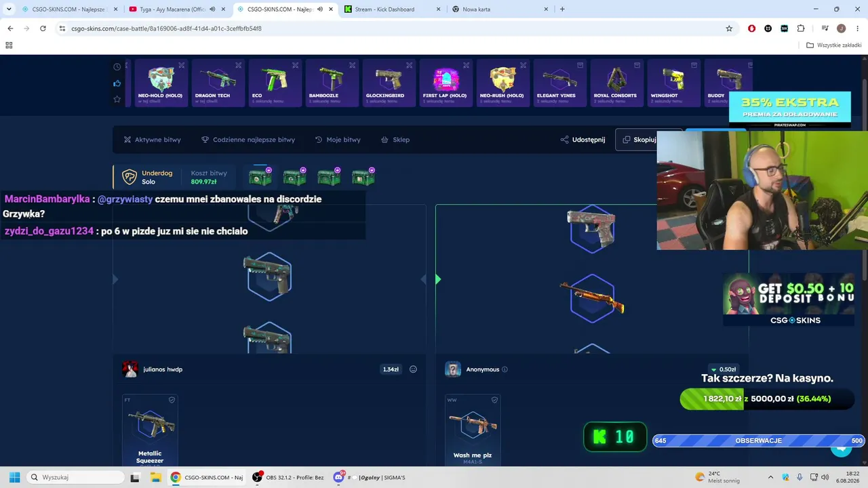Open File Explorer from the taskbar
This screenshot has width=868, height=488.
[x=155, y=477]
